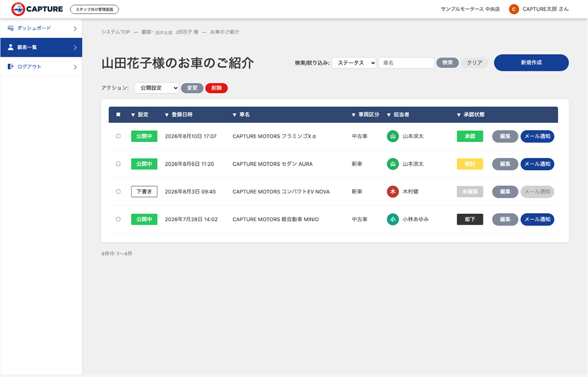Go to システムTOP breadcrumb
The height and width of the screenshot is (377, 588).
pos(115,32)
